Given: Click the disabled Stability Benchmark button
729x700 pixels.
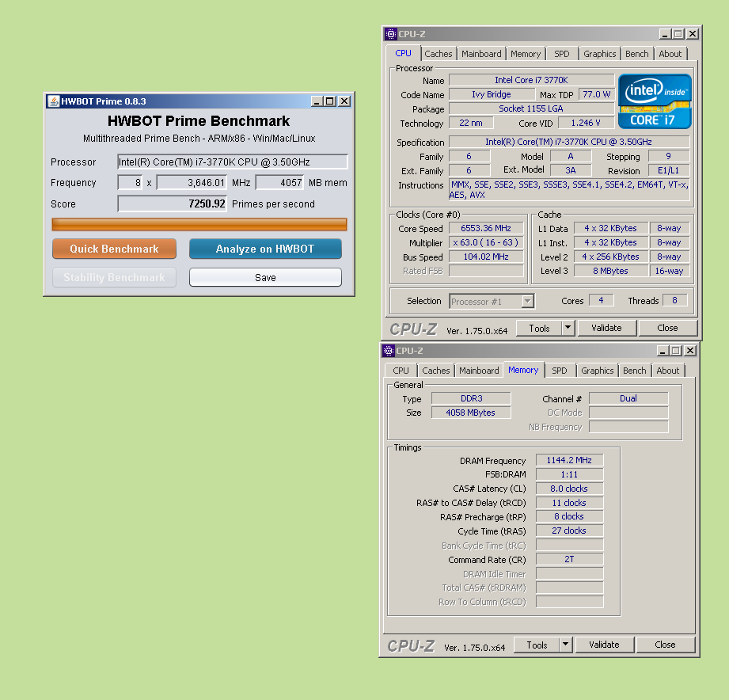Looking at the screenshot, I should pos(114,278).
